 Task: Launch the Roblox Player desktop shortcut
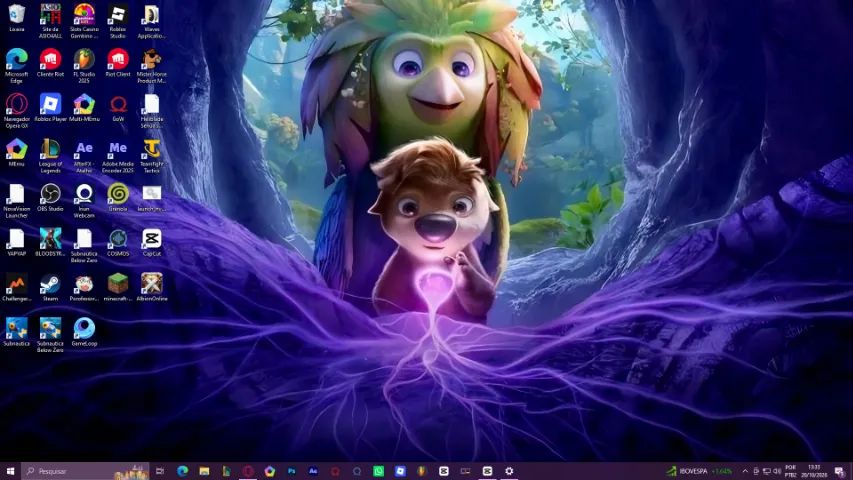(50, 108)
